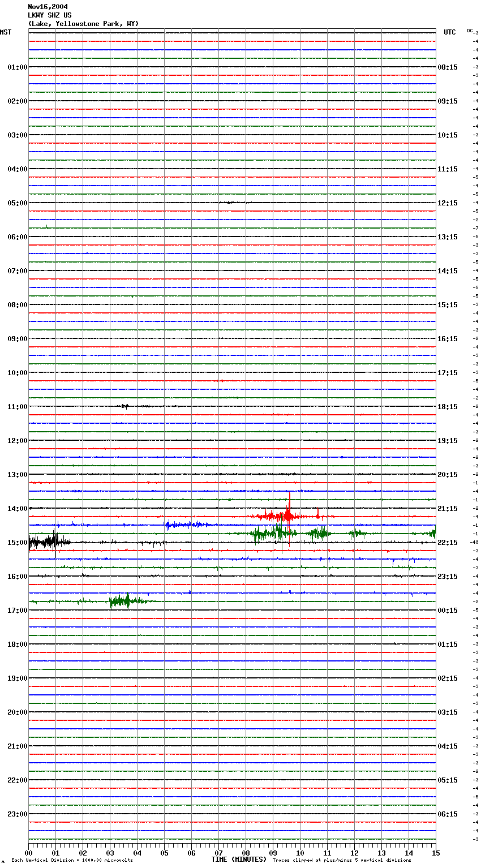The image size is (481, 868).
Task: Click the 16:15 UTC time label
Action: (448, 339)
